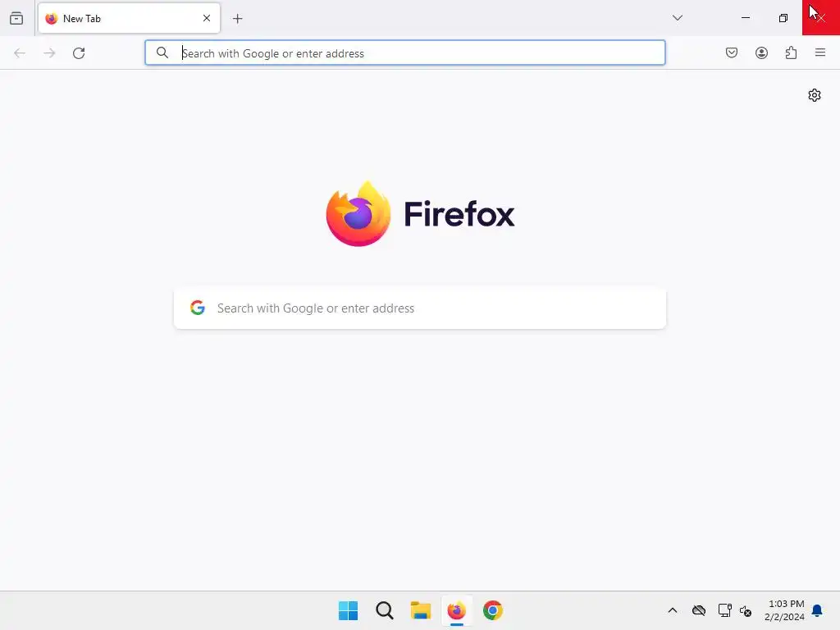Click the magnifier icon in address bar
This screenshot has height=630, width=840.
point(162,52)
